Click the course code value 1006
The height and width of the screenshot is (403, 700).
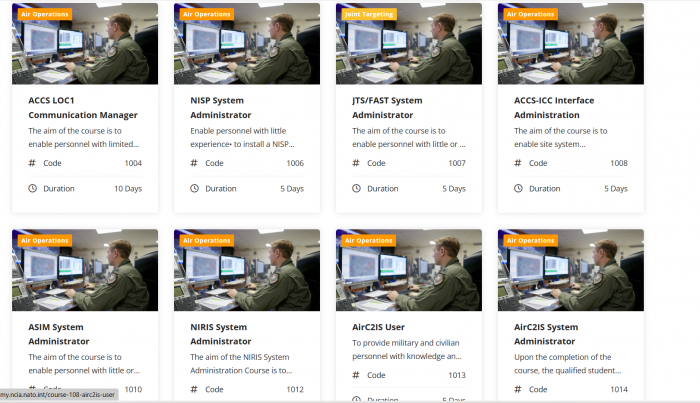click(295, 163)
